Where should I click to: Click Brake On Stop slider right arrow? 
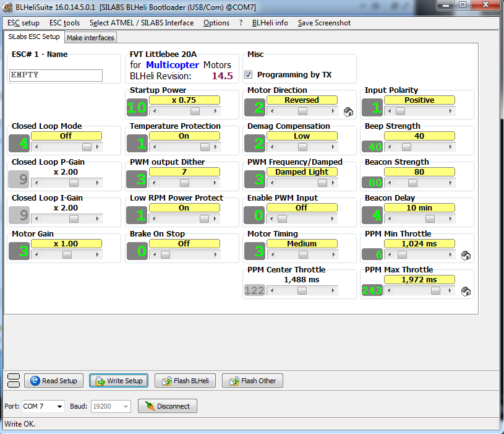[215, 254]
